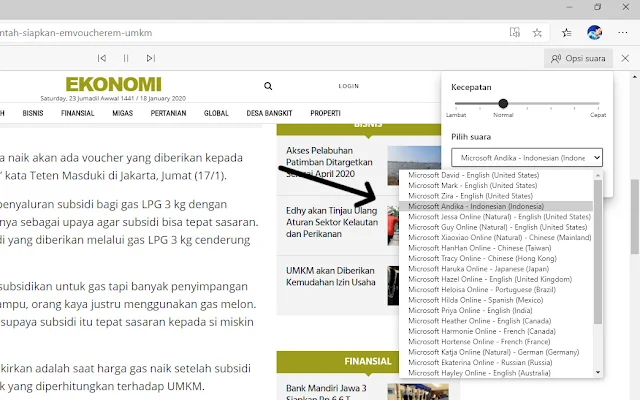Select Microsoft Harmonie Online French (Canada)
640x400 pixels.
pos(496,331)
